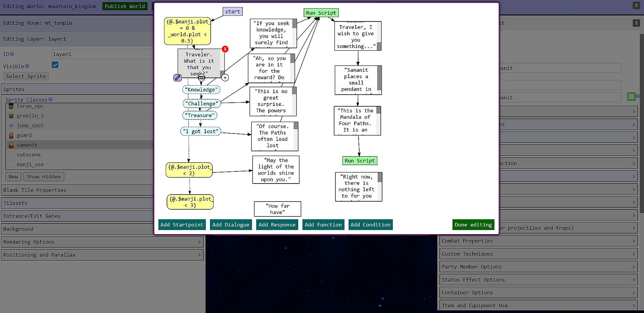Click the gremlin_2 sprite icon
The height and width of the screenshot is (313, 644).
(11, 116)
